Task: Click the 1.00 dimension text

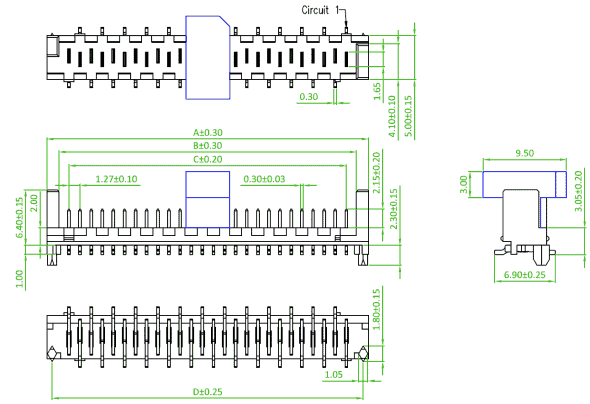Action: [x=19, y=279]
